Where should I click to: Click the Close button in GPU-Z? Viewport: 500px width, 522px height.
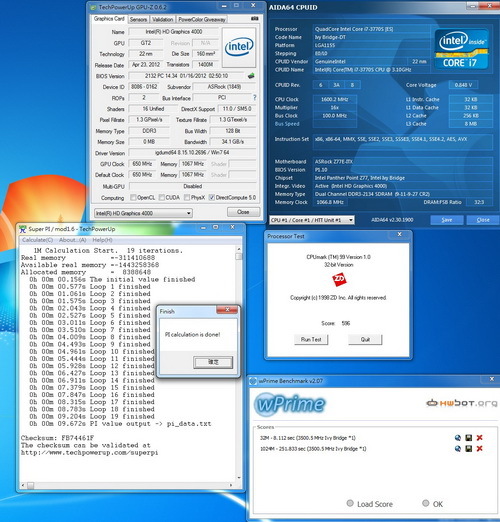tap(243, 212)
